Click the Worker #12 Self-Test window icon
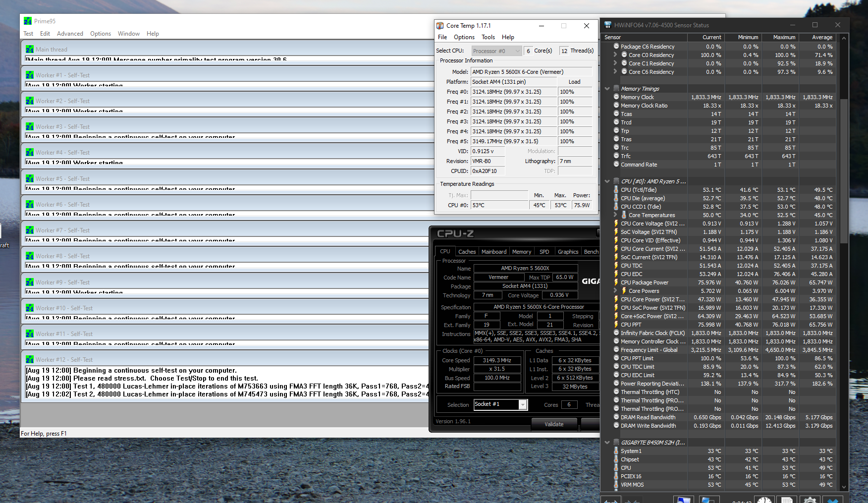The image size is (868, 503). 30,360
